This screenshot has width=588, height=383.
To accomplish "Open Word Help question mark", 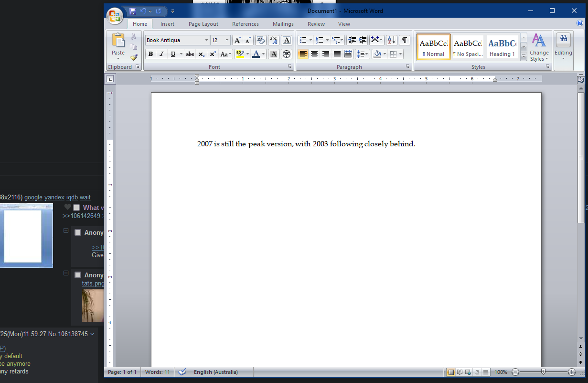I will click(580, 23).
